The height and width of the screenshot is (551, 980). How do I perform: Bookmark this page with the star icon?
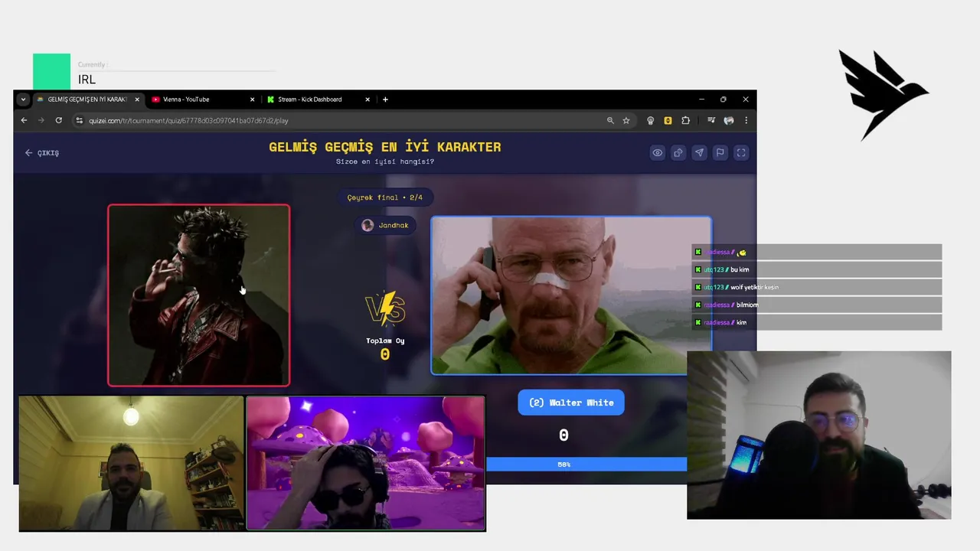(626, 120)
